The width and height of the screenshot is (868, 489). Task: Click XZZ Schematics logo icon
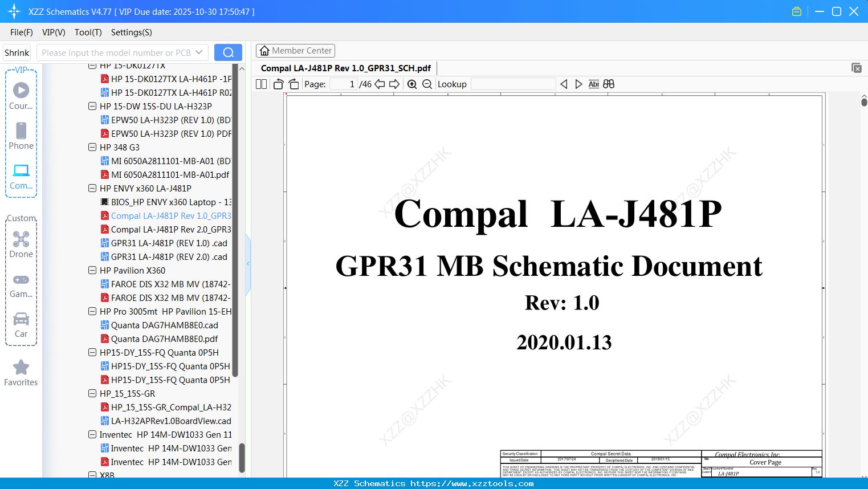14,11
